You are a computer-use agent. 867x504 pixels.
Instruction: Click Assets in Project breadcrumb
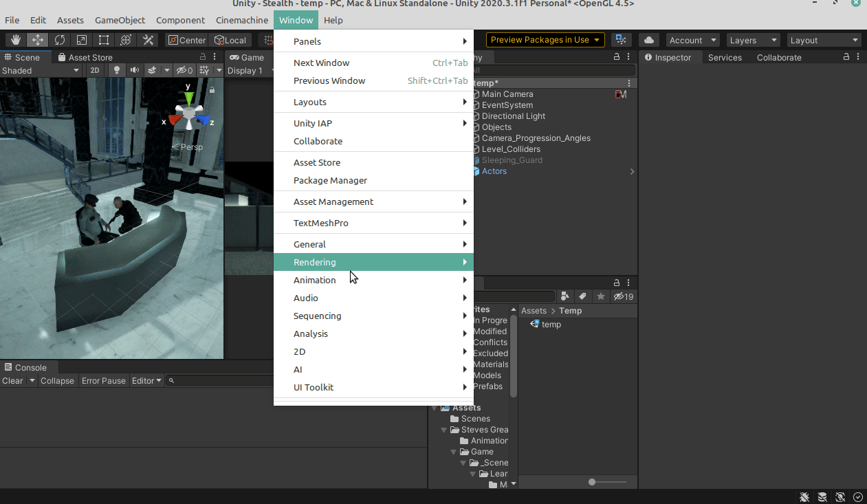point(534,311)
